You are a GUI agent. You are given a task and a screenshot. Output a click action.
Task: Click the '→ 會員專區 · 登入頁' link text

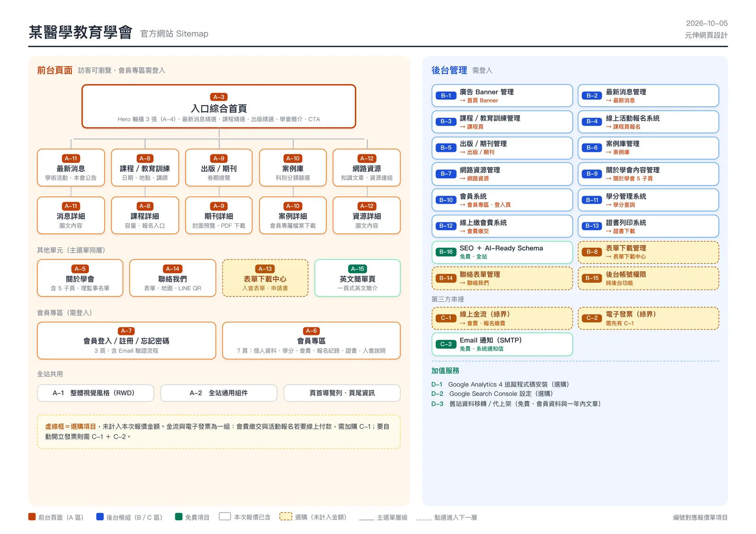click(x=485, y=205)
